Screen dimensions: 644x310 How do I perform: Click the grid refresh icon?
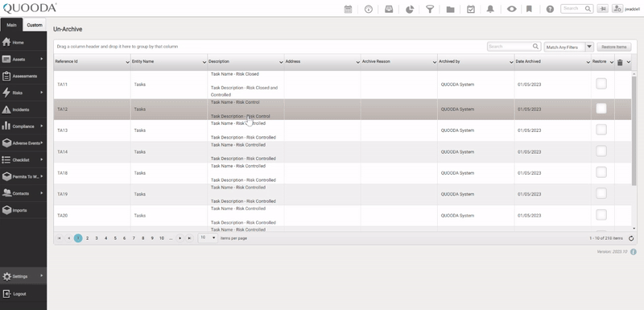tap(631, 238)
